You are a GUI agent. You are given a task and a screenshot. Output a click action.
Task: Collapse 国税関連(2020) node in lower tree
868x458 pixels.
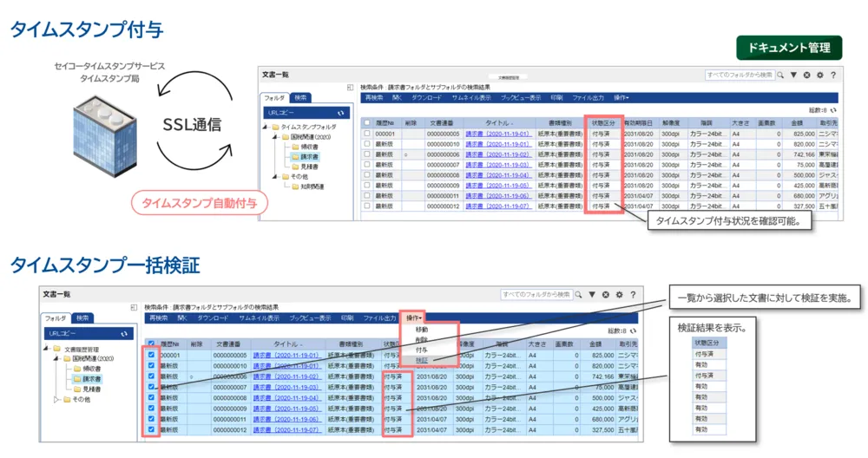tap(56, 358)
